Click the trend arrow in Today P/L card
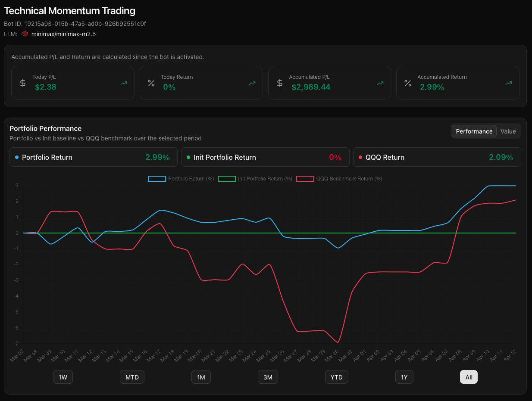 click(x=124, y=83)
